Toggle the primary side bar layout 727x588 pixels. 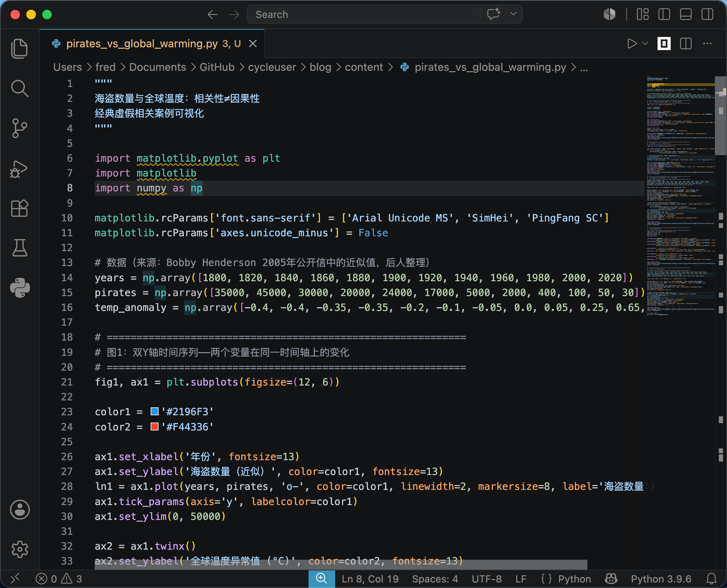pyautogui.click(x=664, y=15)
